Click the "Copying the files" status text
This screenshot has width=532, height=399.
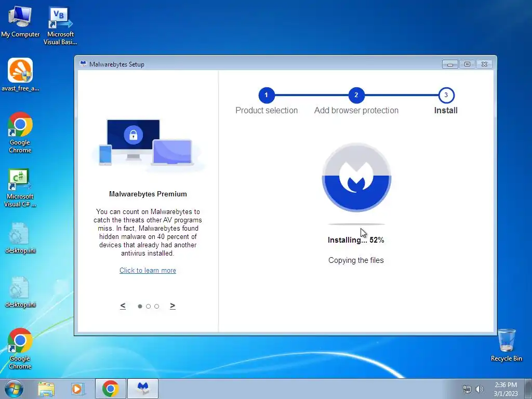356,261
